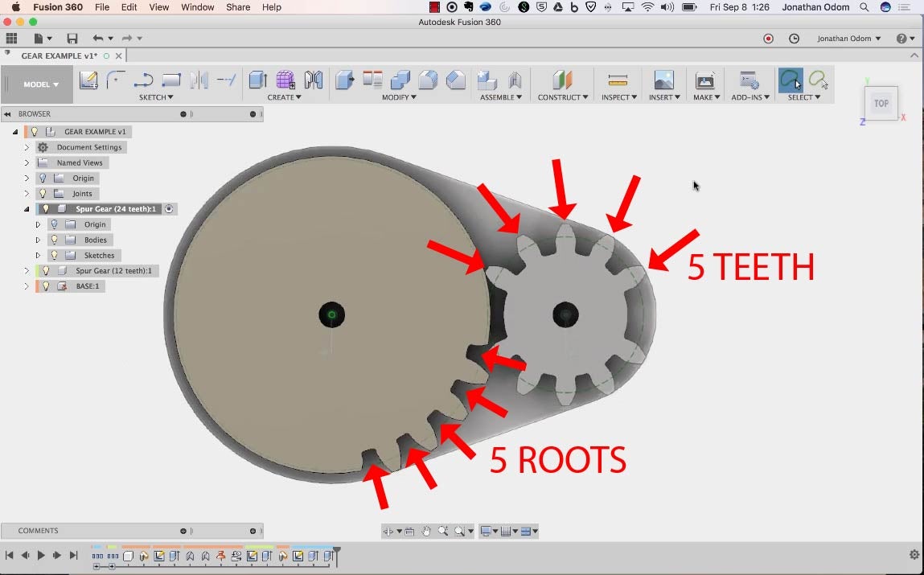This screenshot has height=575, width=924.
Task: Expand the Bodies folder
Action: pos(38,240)
